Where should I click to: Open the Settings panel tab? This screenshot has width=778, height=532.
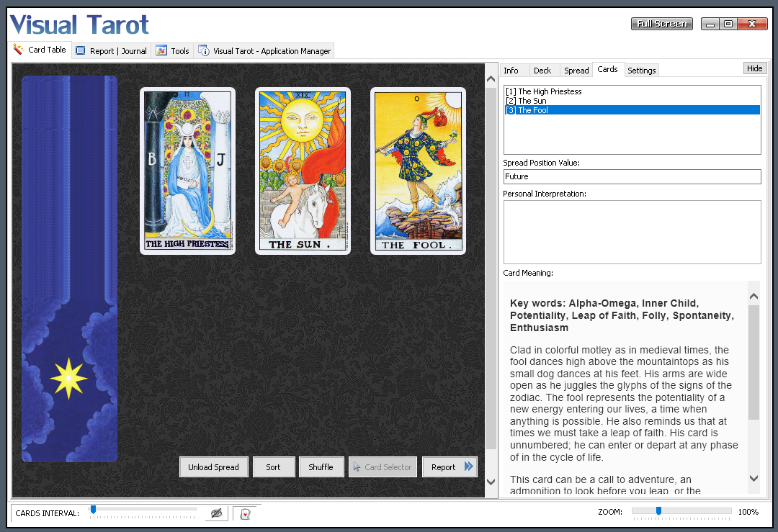(x=642, y=71)
